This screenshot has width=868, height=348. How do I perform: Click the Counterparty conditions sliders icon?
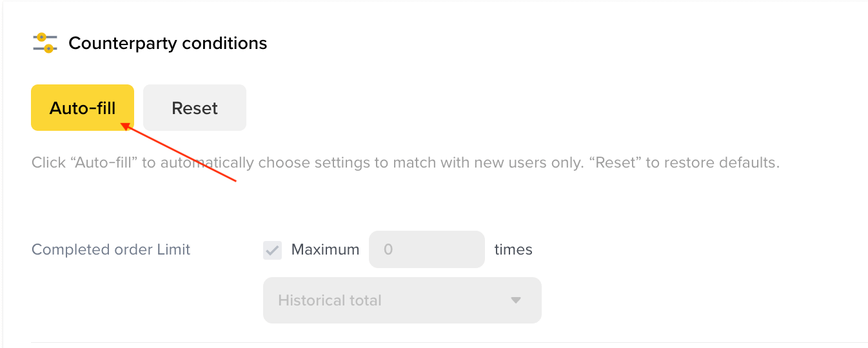[45, 43]
